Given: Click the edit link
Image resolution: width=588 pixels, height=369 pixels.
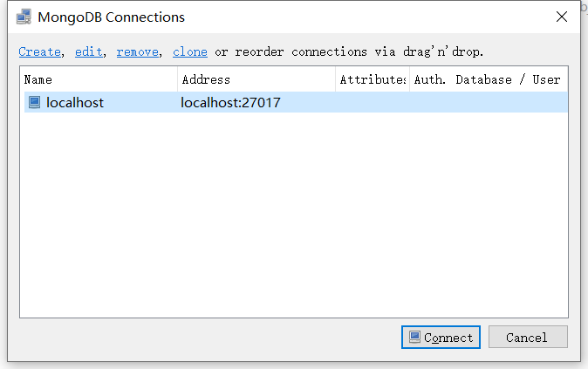Looking at the screenshot, I should (x=88, y=51).
